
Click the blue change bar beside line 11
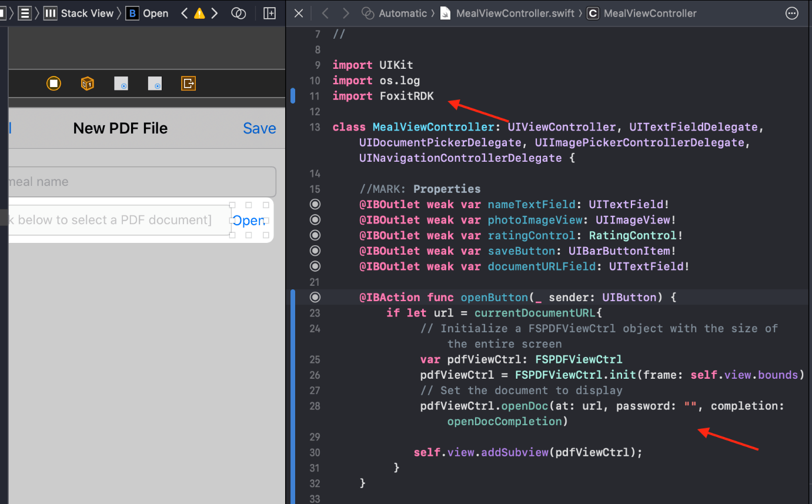point(293,96)
